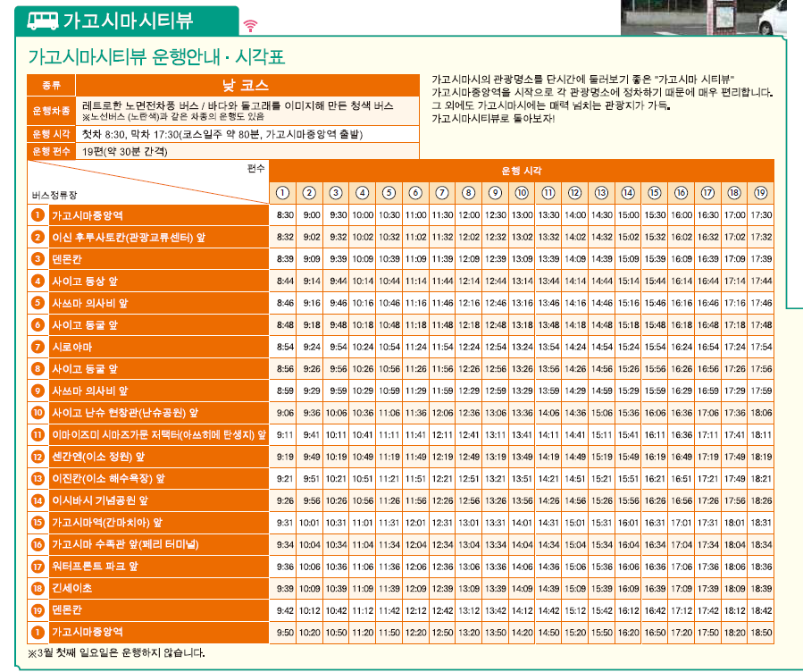
Task: Click the orange number 7 icon beside 시로야마
Action: pos(38,347)
